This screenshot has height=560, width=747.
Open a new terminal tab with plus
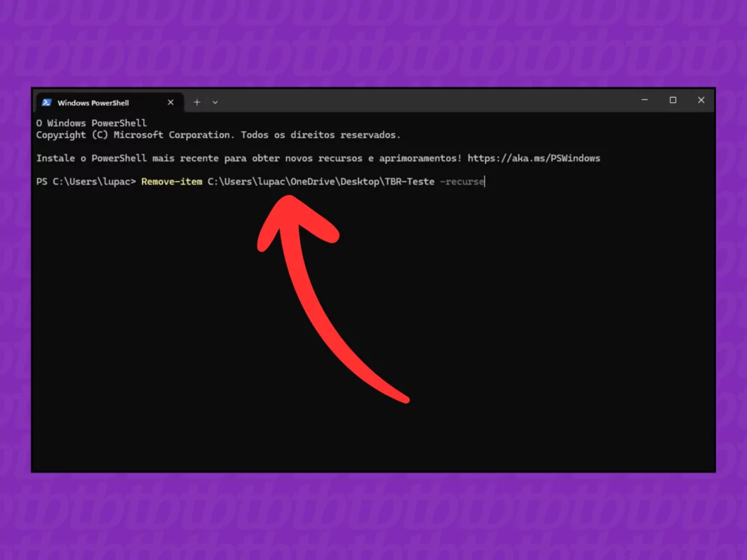point(197,102)
